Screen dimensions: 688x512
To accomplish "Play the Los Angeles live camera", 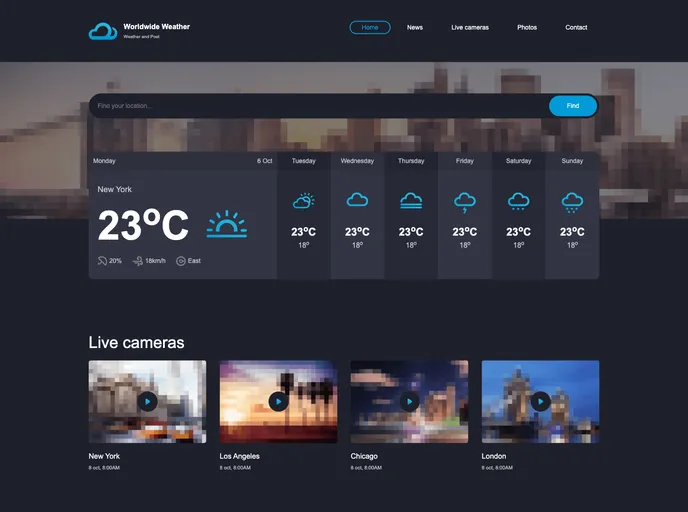I will click(x=278, y=401).
